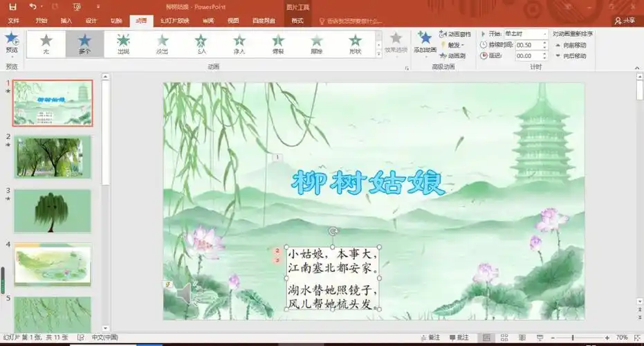Open the Insert (插入) ribbon tab

pyautogui.click(x=66, y=21)
